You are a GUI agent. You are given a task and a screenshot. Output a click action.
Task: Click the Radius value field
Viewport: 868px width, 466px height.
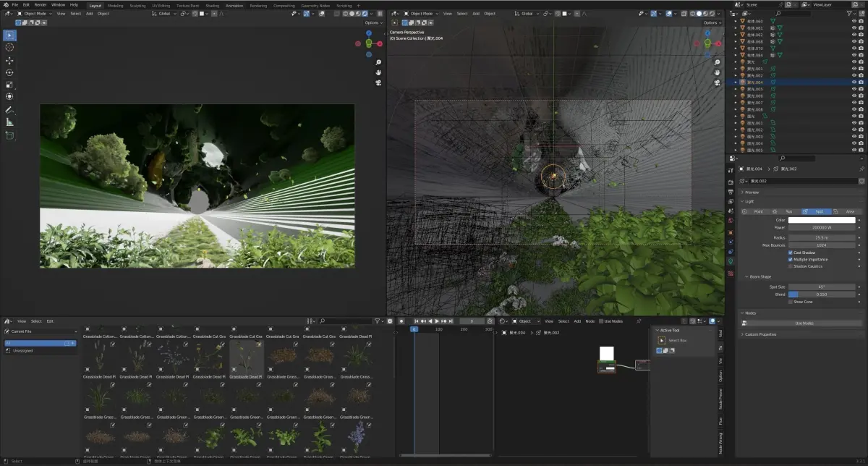pyautogui.click(x=821, y=237)
